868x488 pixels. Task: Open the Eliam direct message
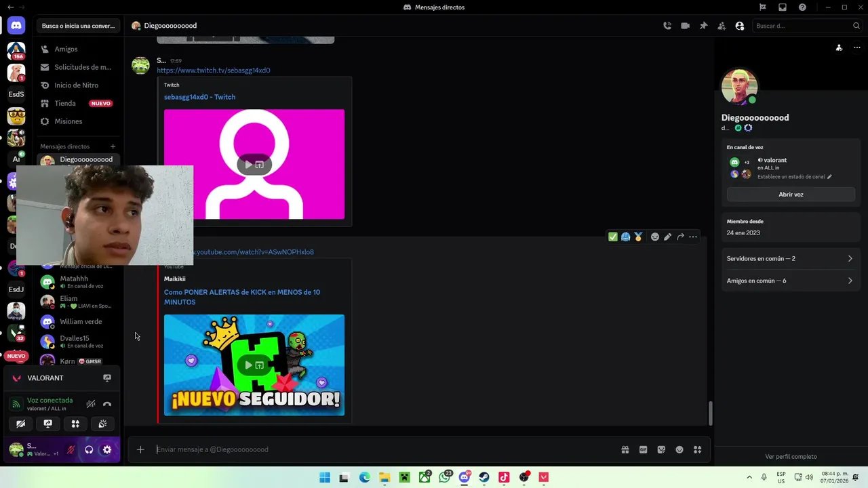(x=79, y=302)
